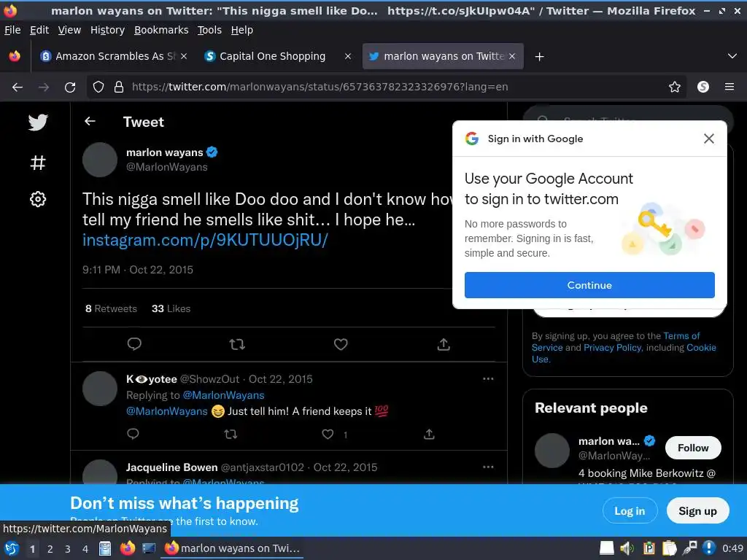Open the instagram.com link in the tweet
Viewport: 747px width, 560px height.
click(205, 241)
